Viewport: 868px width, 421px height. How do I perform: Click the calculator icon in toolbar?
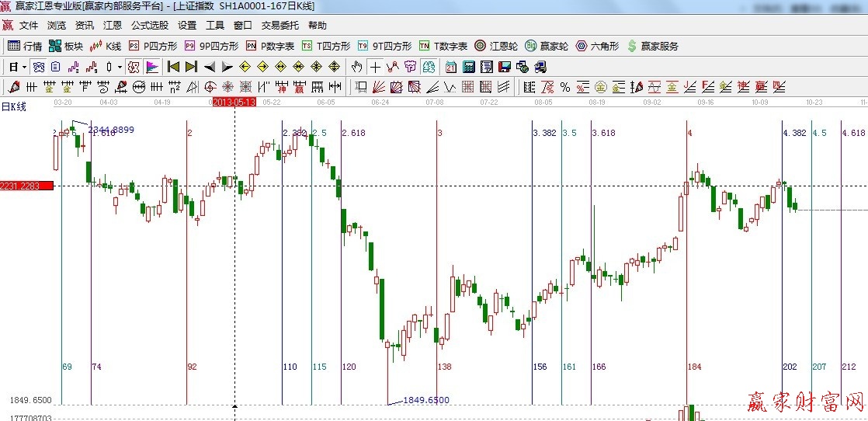[470, 67]
